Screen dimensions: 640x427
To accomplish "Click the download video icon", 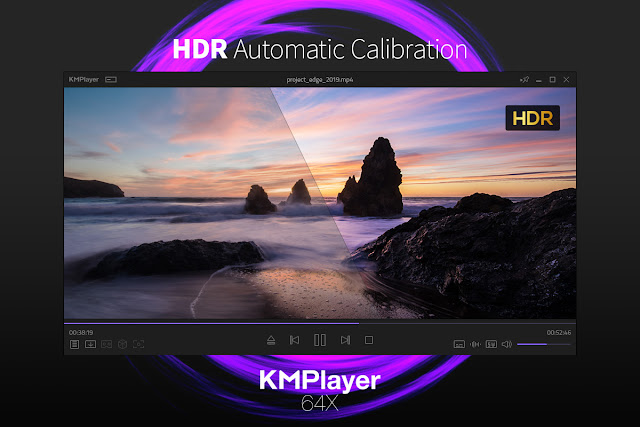I will point(90,344).
